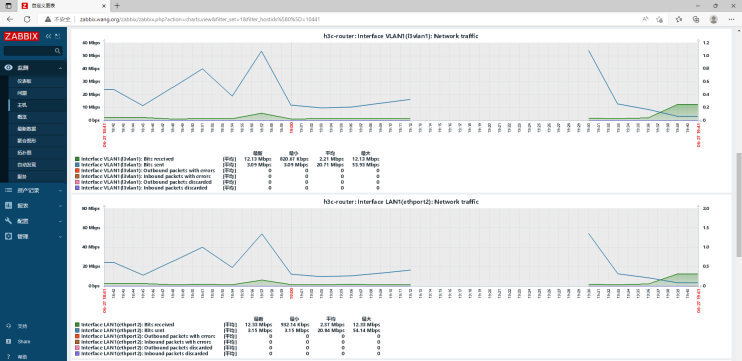Click the gear icon for 管理
The width and height of the screenshot is (742, 361).
click(8, 236)
